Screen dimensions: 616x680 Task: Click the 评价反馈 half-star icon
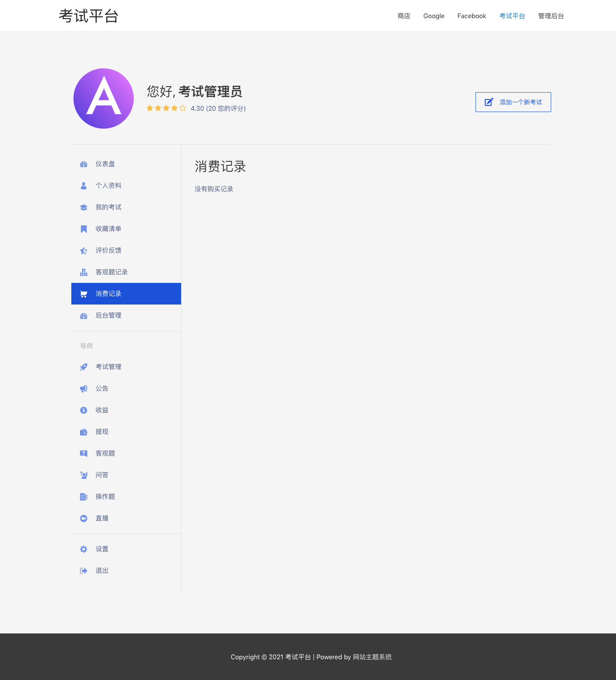click(x=84, y=251)
